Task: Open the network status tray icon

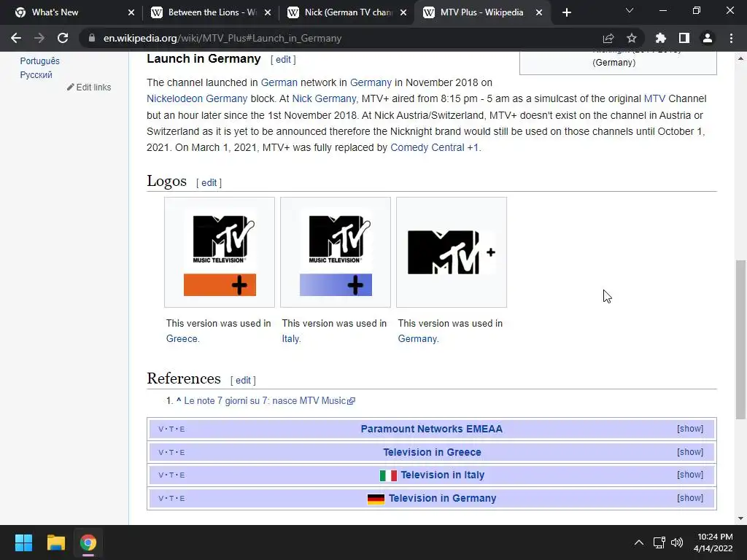Action: coord(659,542)
